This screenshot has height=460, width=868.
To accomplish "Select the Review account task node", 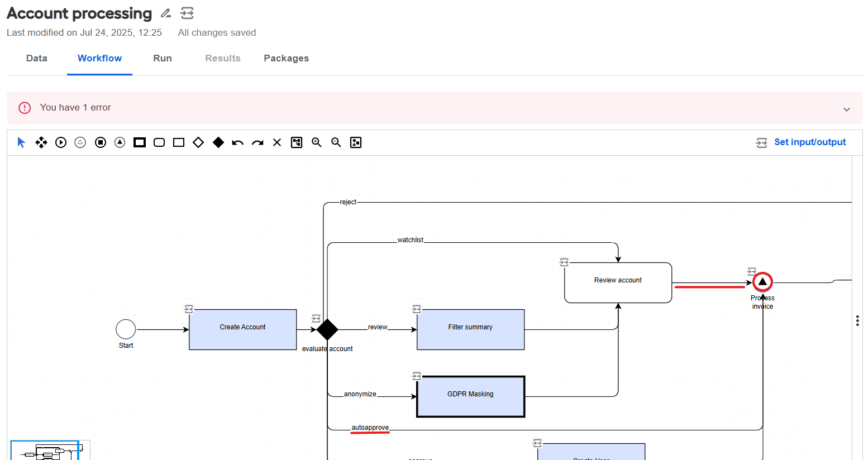I will tap(618, 282).
